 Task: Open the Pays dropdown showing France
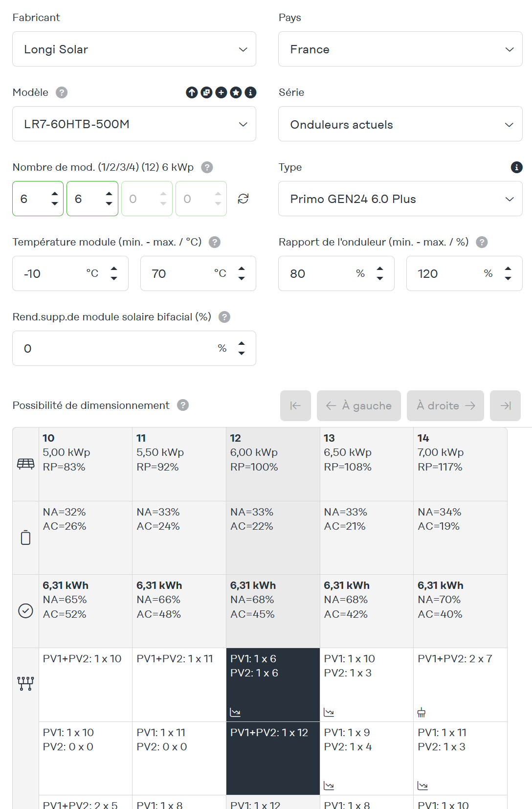[400, 49]
